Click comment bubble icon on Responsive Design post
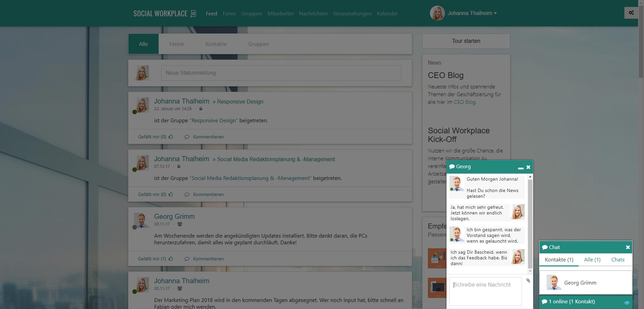Viewport: 644px width, 309px height. coord(187,137)
